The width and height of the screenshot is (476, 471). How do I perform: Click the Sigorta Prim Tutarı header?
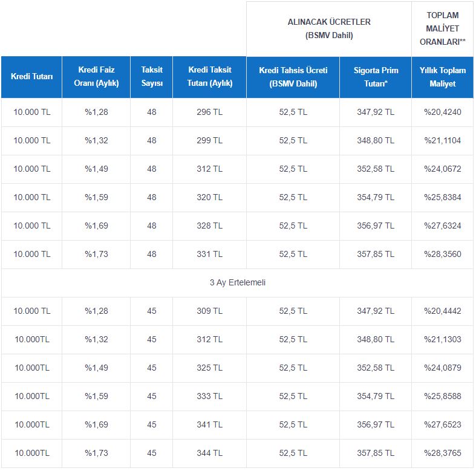point(376,77)
